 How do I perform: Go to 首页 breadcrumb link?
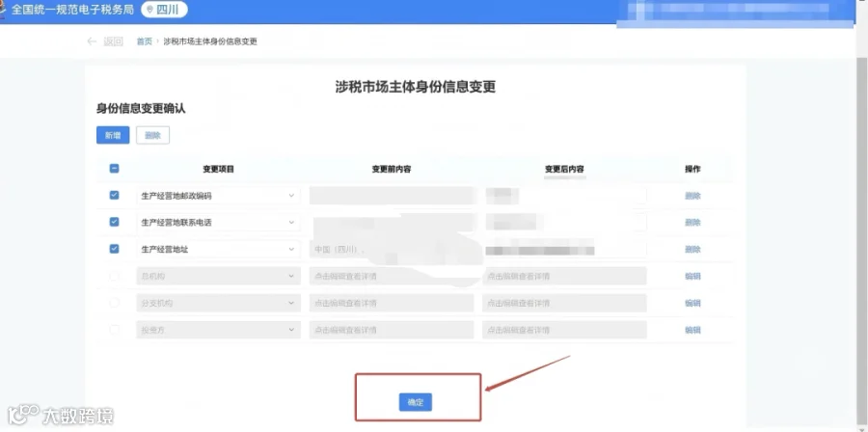tap(145, 41)
